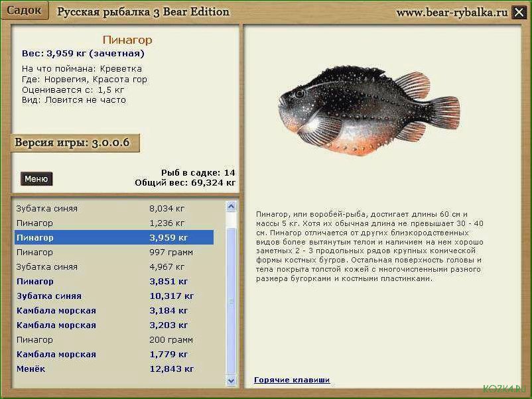
Task: Click the orange Пинагор heading
Action: [127, 40]
